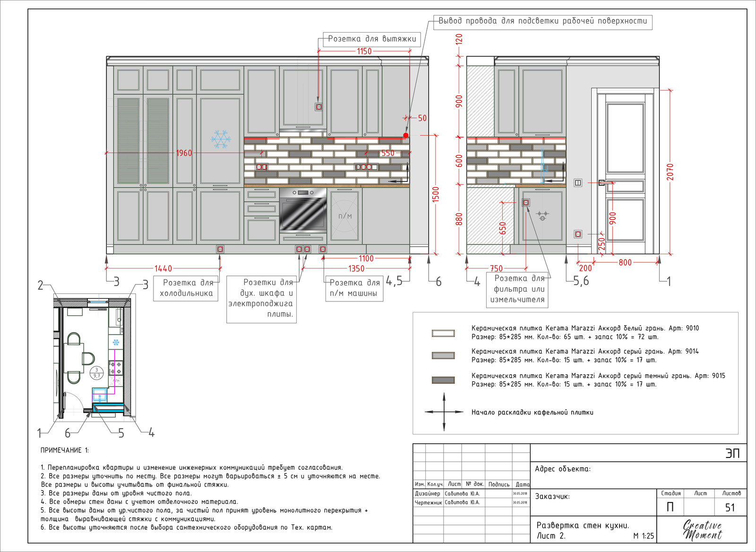Click the 1960 dimension value
Screen dimensions: 756x552
(184, 153)
